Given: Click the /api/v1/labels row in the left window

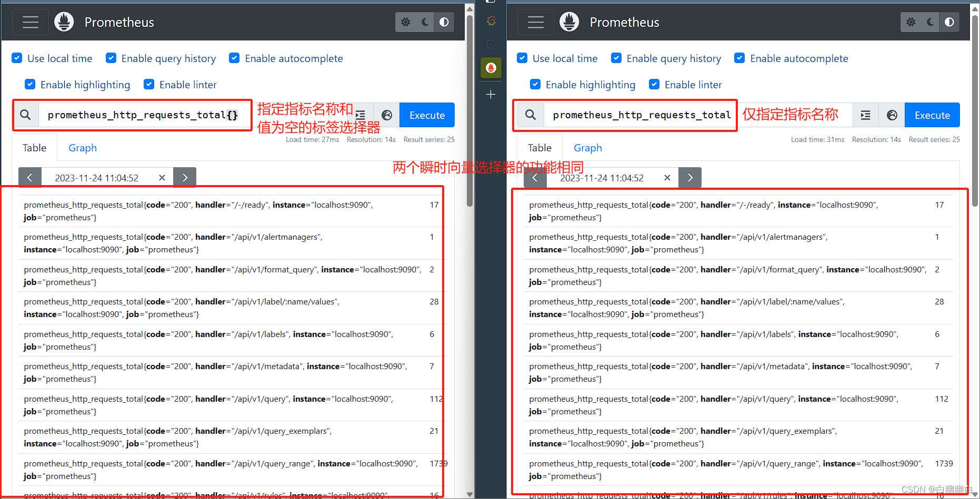Looking at the screenshot, I should click(x=233, y=340).
